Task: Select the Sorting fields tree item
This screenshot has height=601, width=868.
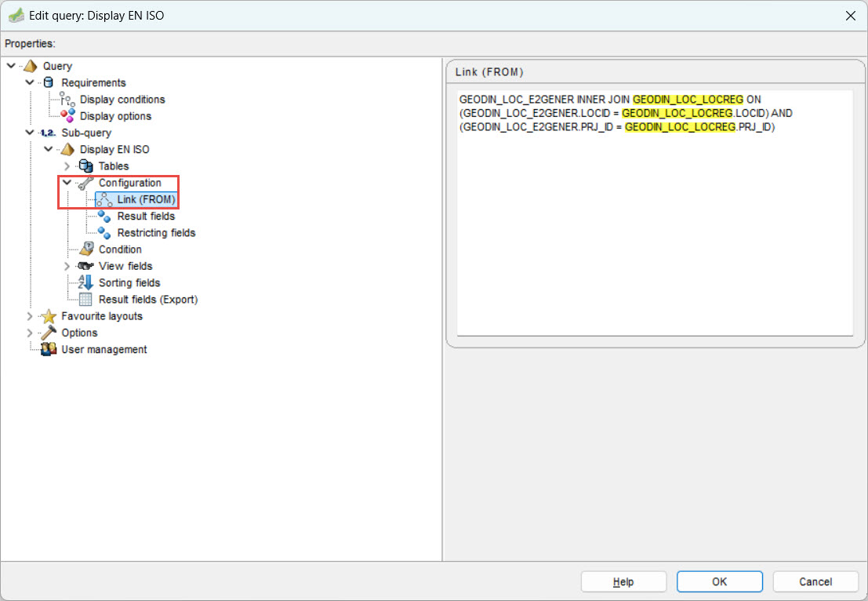Action: pos(129,282)
